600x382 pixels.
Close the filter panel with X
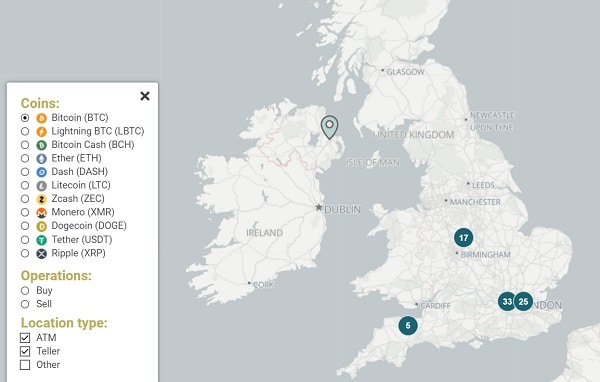pos(145,96)
